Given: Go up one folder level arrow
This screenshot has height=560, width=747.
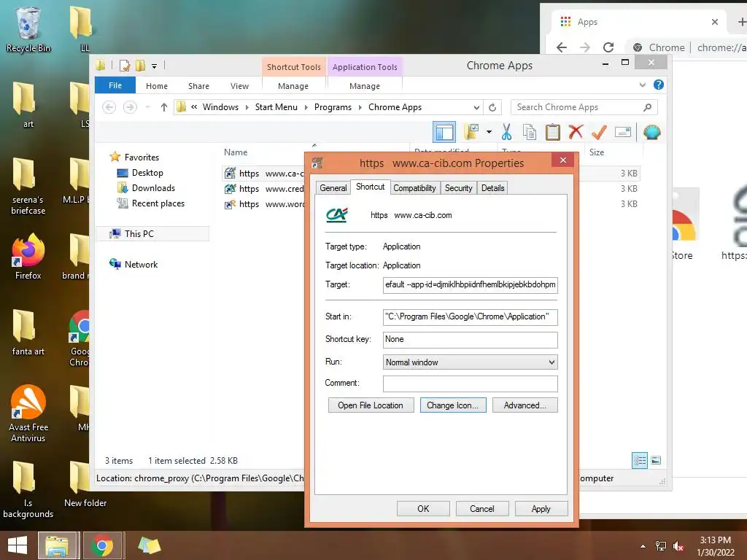Looking at the screenshot, I should 164,107.
